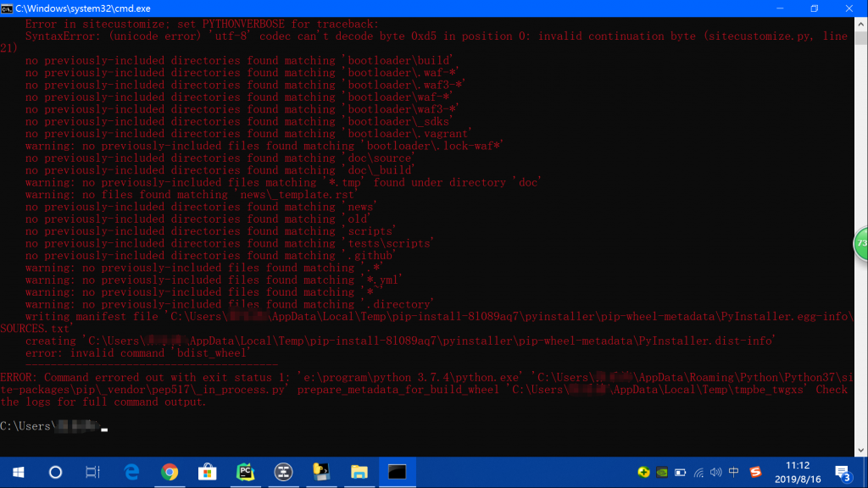Click the Python command-line taskbar icon
The image size is (868, 488).
[321, 472]
